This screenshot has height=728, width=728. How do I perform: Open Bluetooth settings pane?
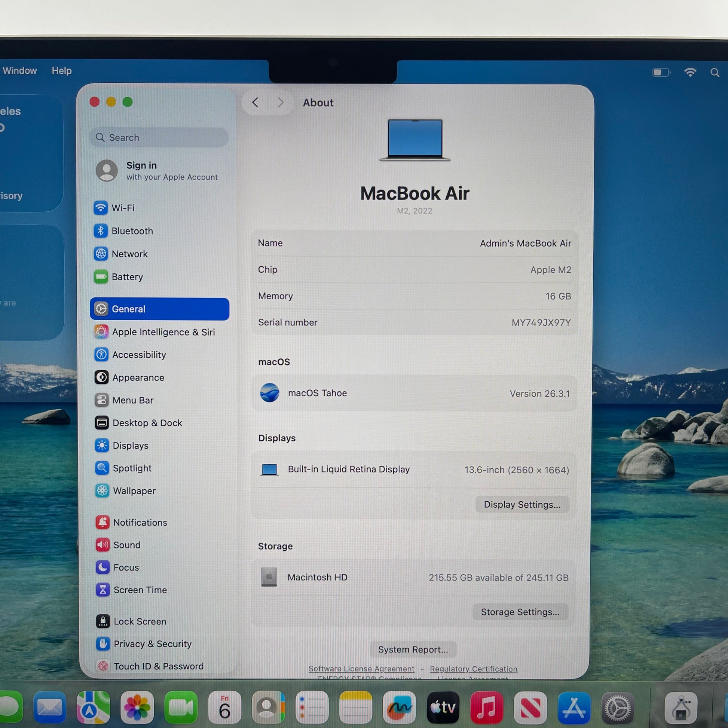click(x=132, y=231)
